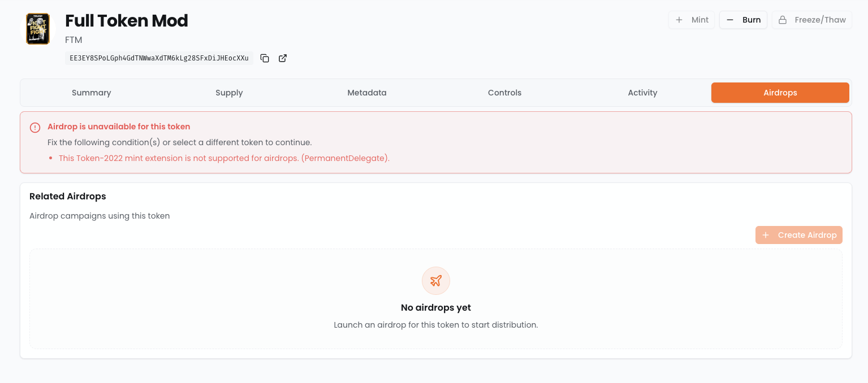The height and width of the screenshot is (383, 868).
Task: Copy the token address to clipboard
Action: click(265, 58)
